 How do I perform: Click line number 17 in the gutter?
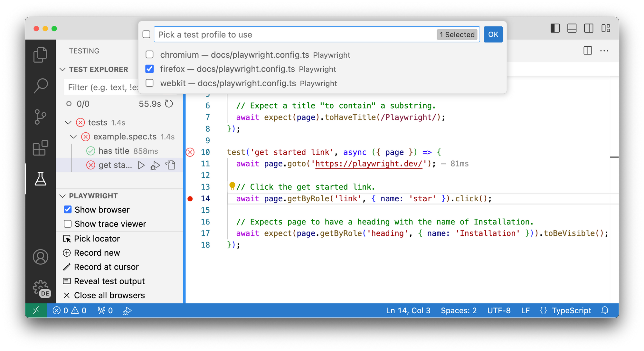pos(205,233)
